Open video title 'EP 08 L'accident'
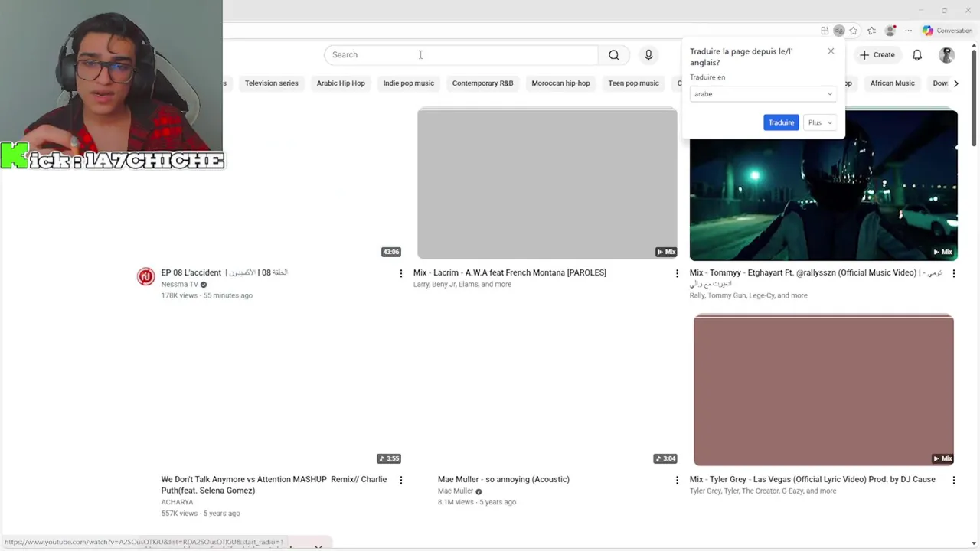The width and height of the screenshot is (980, 551). coord(224,272)
